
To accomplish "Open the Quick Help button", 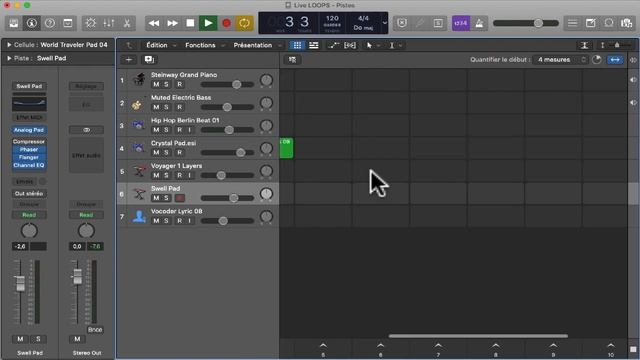I will click(50, 23).
